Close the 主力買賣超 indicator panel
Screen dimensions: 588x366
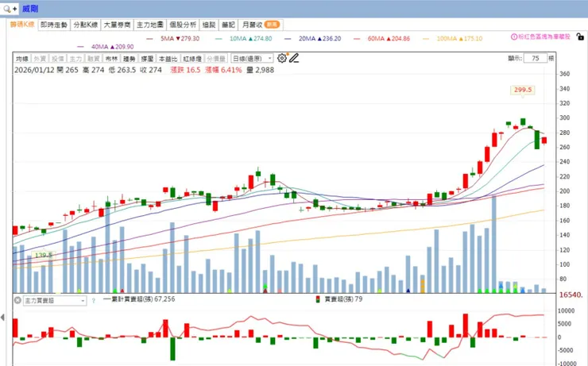(17, 300)
